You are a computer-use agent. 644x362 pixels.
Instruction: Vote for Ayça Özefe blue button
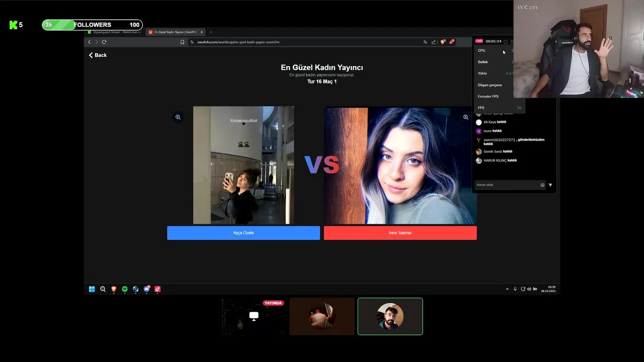(x=244, y=233)
